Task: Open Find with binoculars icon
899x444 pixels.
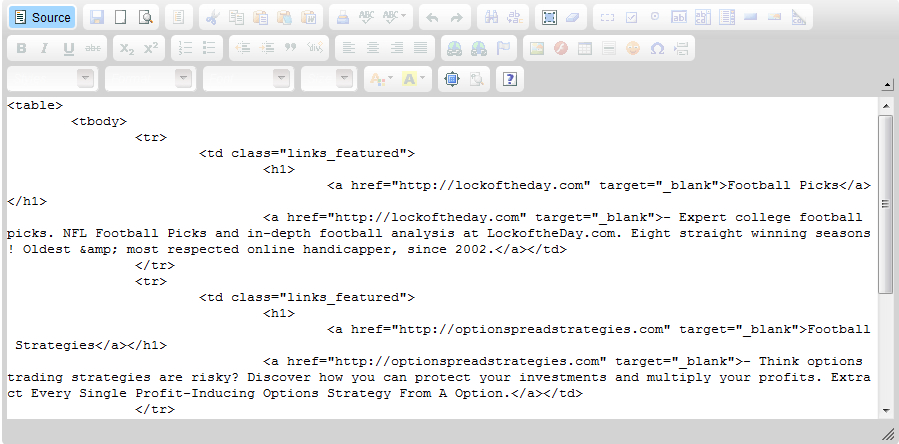Action: (x=491, y=18)
